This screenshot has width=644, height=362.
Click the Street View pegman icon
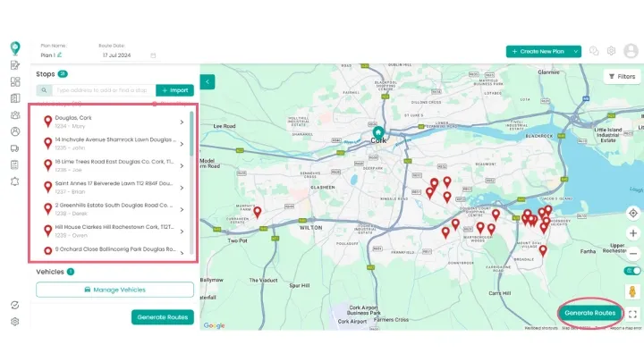tap(632, 292)
